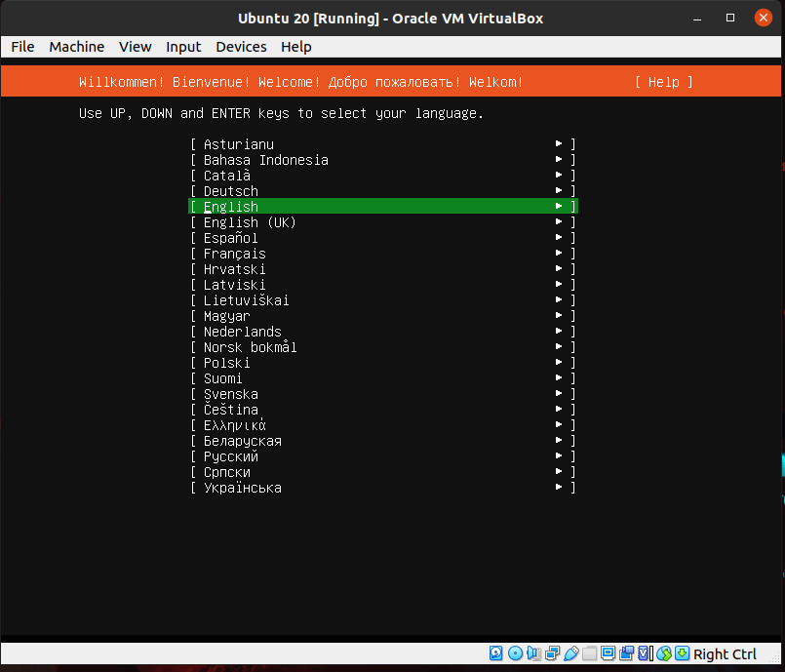The height and width of the screenshot is (672, 785).
Task: Click the USB devices status icon
Action: tap(570, 653)
